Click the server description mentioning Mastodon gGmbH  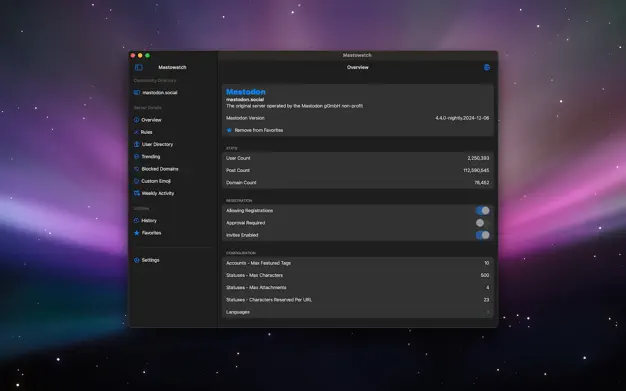tap(294, 106)
